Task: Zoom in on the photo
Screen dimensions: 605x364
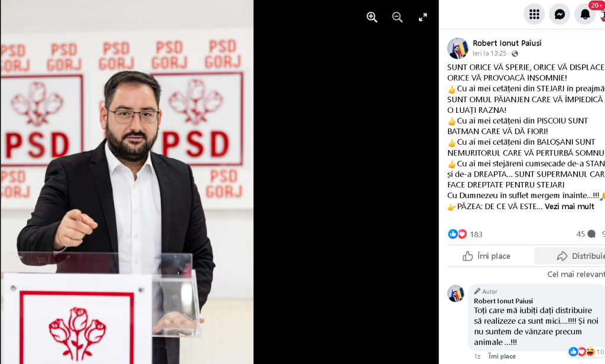Action: (372, 17)
